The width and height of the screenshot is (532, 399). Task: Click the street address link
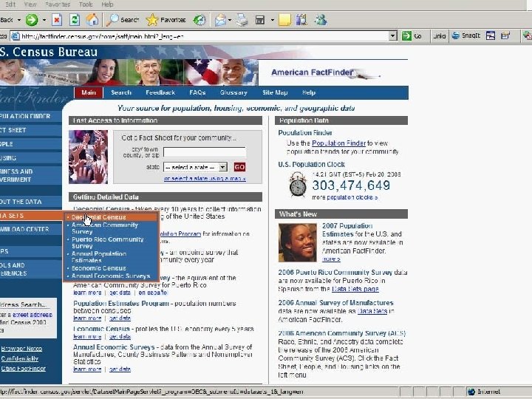(33, 315)
